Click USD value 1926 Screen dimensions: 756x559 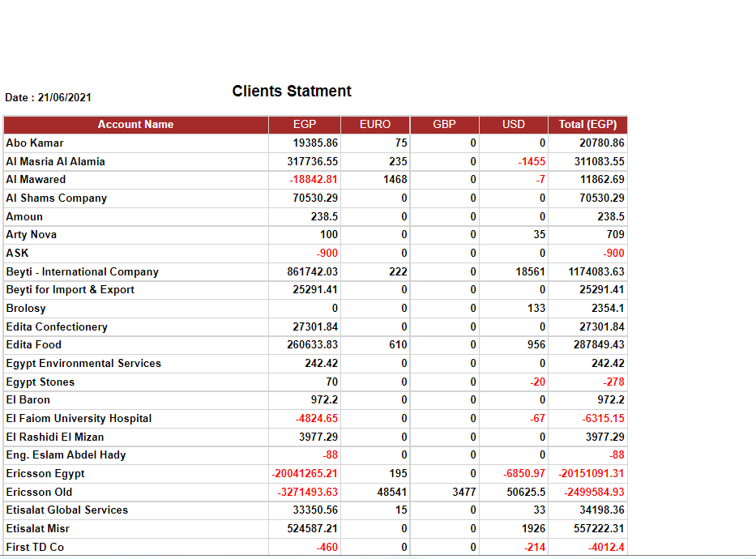534,529
